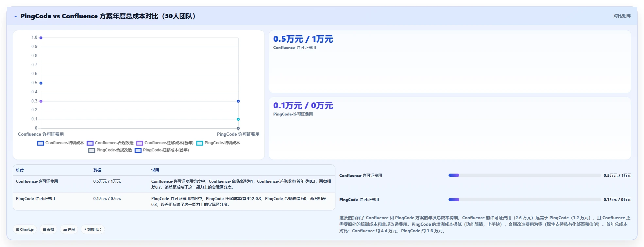This screenshot has height=247, width=644.
Task: Click the 维度 table column header
Action: (x=20, y=170)
